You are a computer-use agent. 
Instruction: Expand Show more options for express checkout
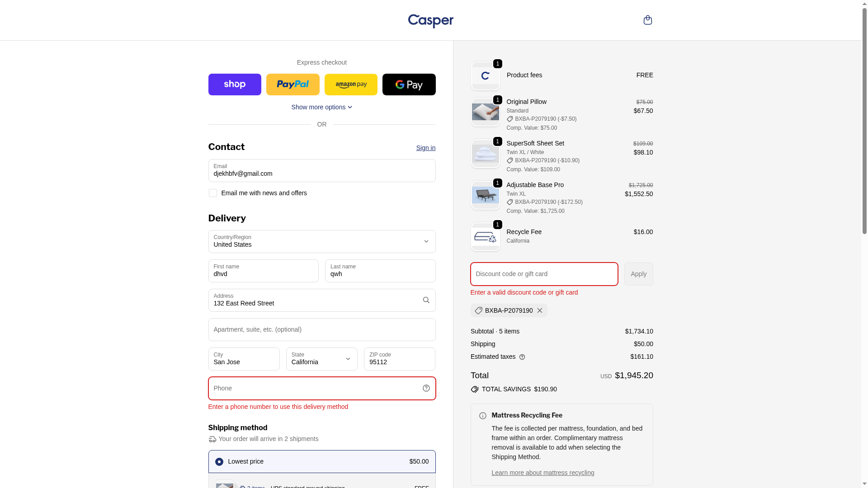point(321,107)
